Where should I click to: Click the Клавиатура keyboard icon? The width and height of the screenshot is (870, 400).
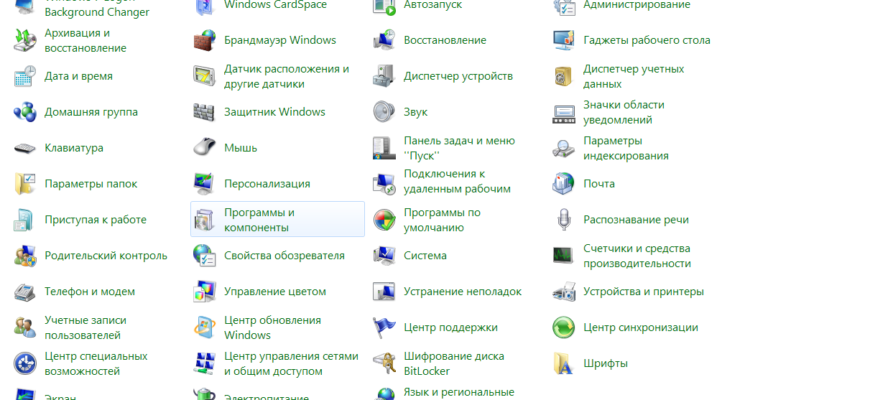24,148
